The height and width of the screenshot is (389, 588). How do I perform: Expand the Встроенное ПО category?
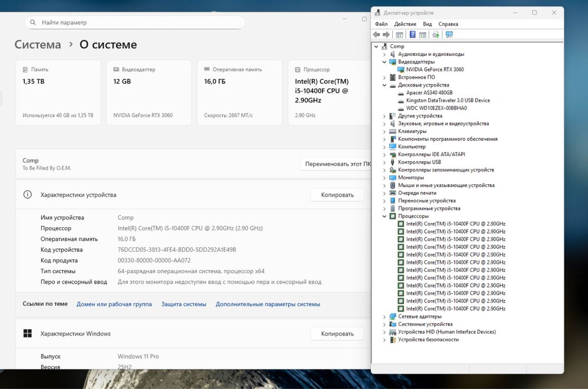[x=385, y=77]
